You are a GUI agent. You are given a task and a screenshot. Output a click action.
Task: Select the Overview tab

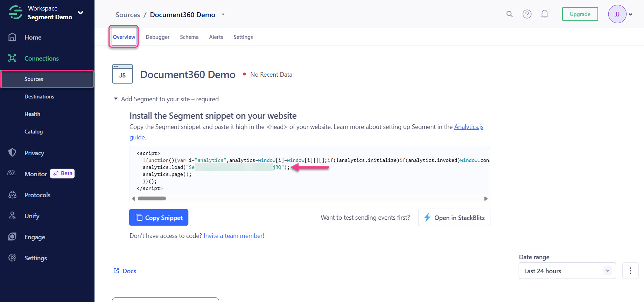[124, 37]
